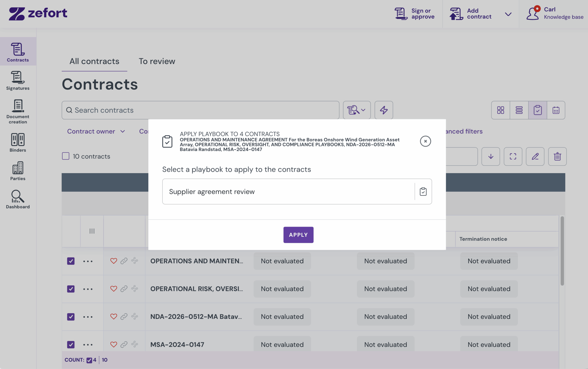This screenshot has width=588, height=369.
Task: Favorite the MSA-2024-0147 contract heart icon
Action: point(114,344)
